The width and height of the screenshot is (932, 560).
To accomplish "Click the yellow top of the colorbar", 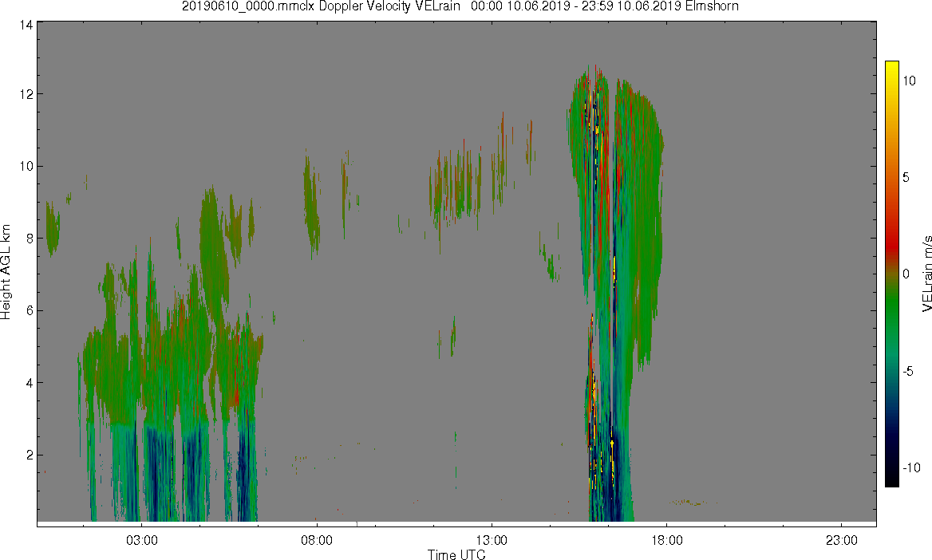I will pos(891,65).
